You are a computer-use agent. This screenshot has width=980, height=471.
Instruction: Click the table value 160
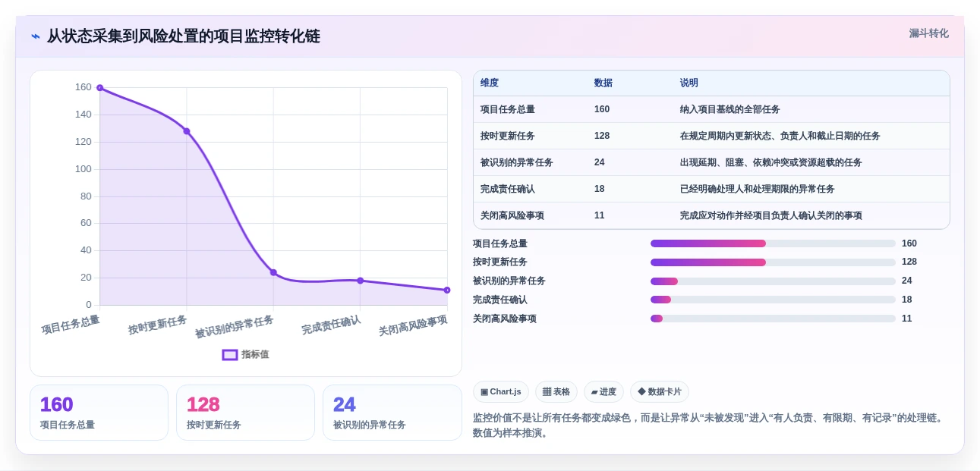(x=602, y=109)
